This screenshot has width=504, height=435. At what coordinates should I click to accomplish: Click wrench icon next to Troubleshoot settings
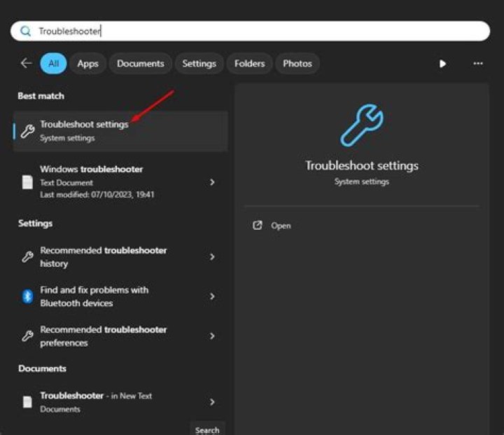(27, 131)
